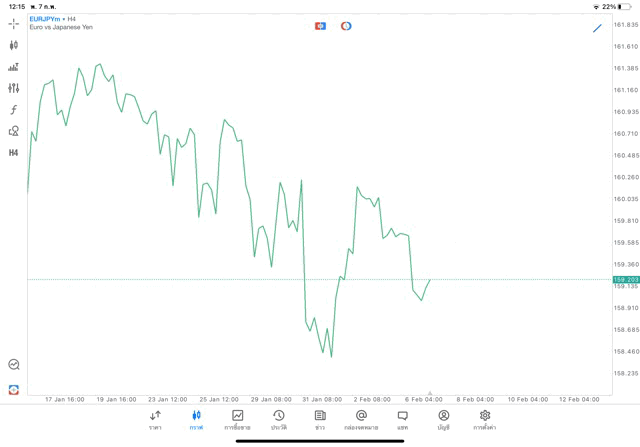Open the indicators function icon
The width and height of the screenshot is (640, 447).
(x=13, y=109)
